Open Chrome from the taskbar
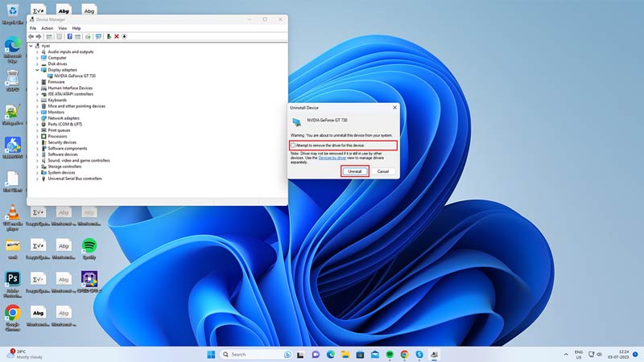644x362 pixels. click(x=405, y=354)
